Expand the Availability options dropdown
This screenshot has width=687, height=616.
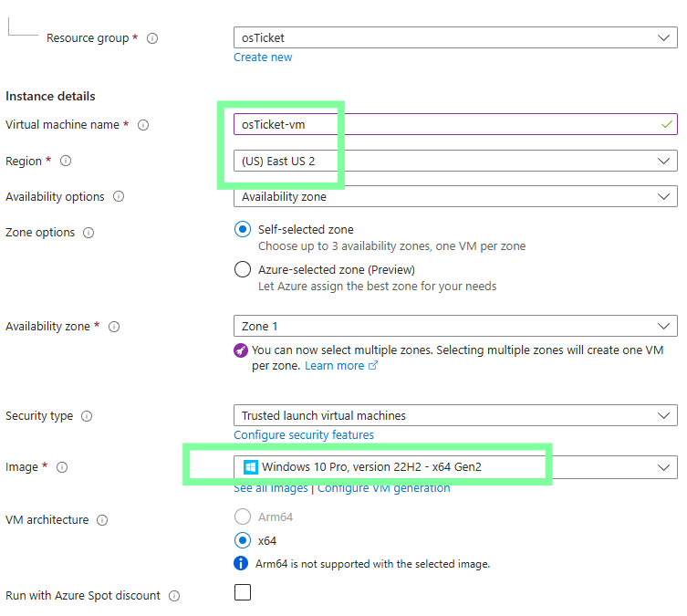(x=455, y=197)
